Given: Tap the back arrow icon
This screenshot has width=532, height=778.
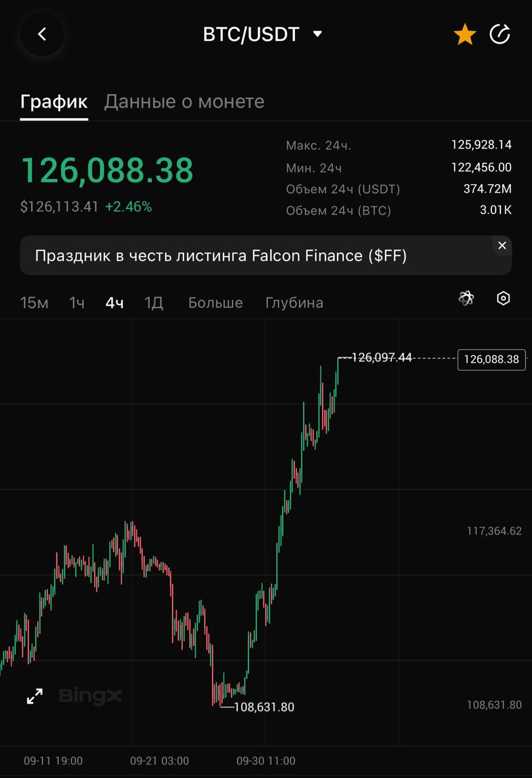Looking at the screenshot, I should (x=42, y=35).
